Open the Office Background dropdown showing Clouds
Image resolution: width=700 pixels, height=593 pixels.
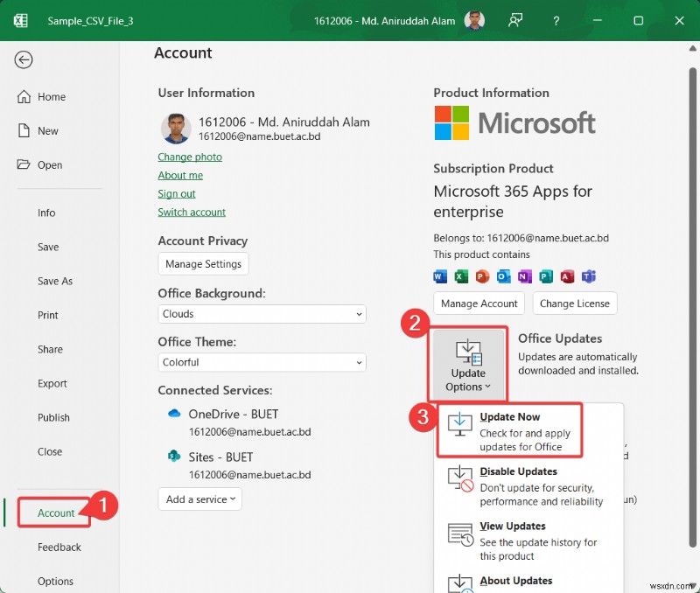coord(262,313)
